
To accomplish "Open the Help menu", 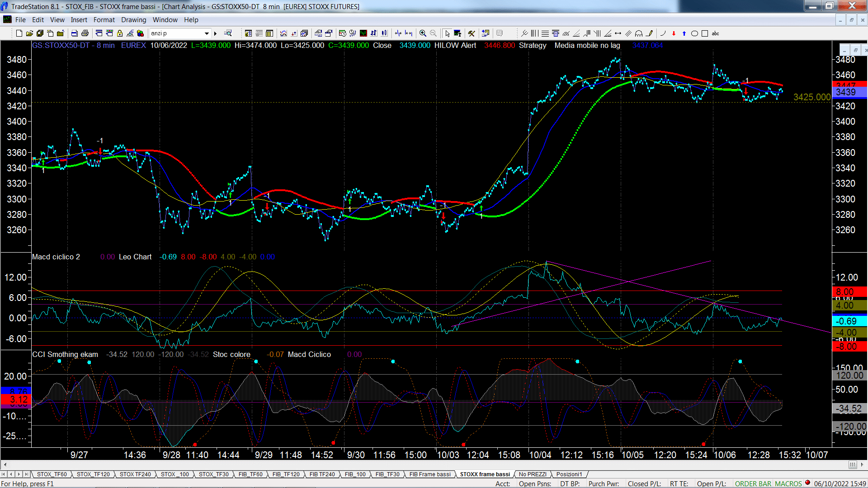I will point(191,20).
